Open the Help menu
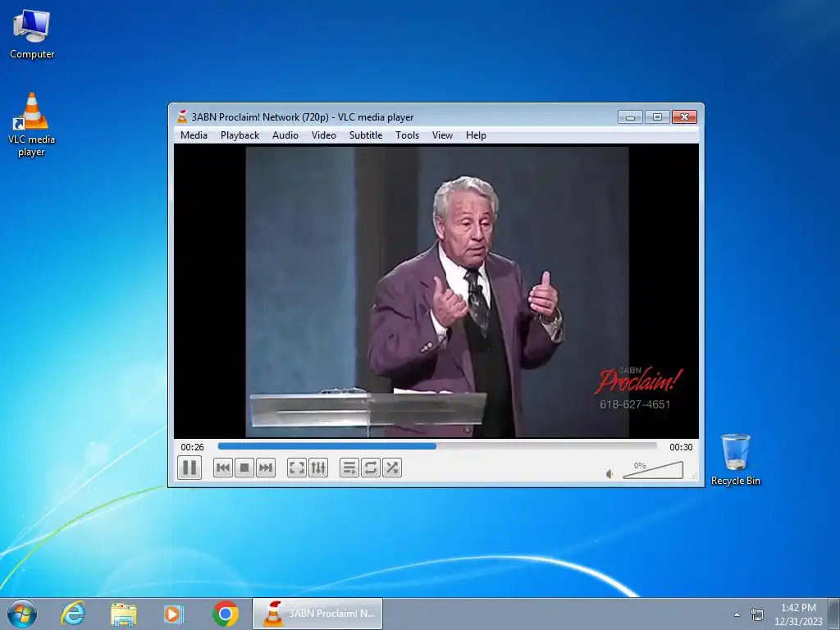Screen dimensions: 840x630 coord(476,135)
